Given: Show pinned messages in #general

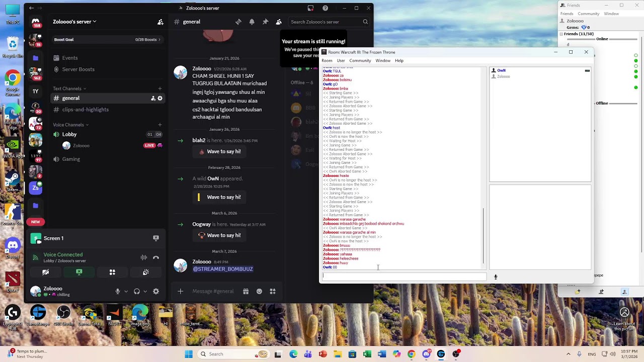Looking at the screenshot, I should tap(265, 22).
